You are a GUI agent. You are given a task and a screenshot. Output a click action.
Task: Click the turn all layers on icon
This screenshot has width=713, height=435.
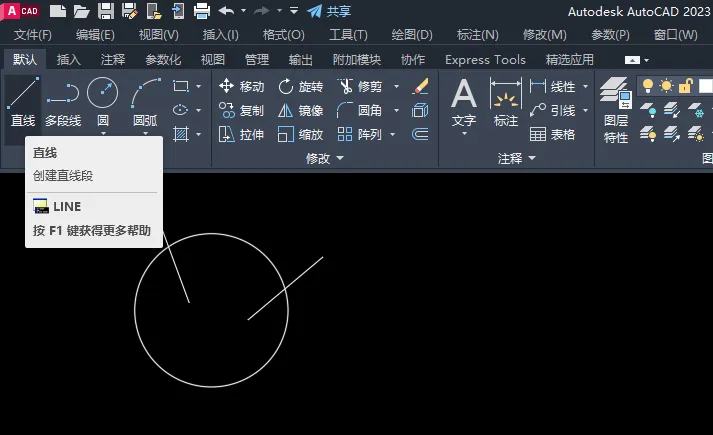pos(648,134)
